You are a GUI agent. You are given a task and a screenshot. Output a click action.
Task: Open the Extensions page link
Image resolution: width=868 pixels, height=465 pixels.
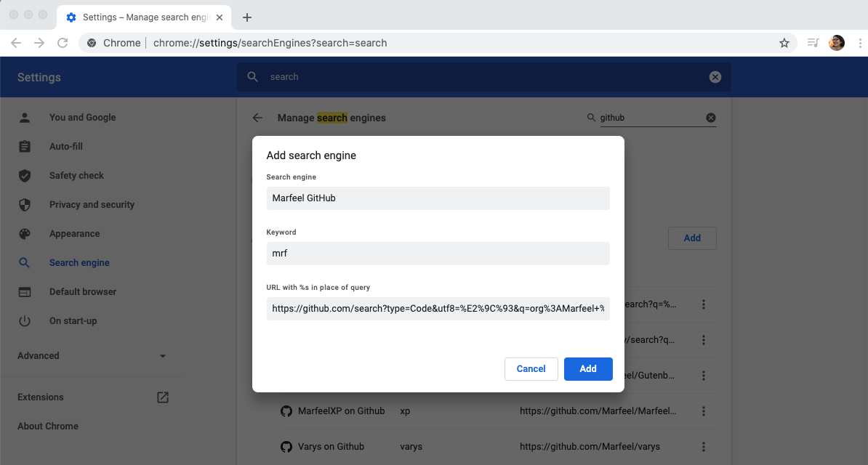(41, 397)
